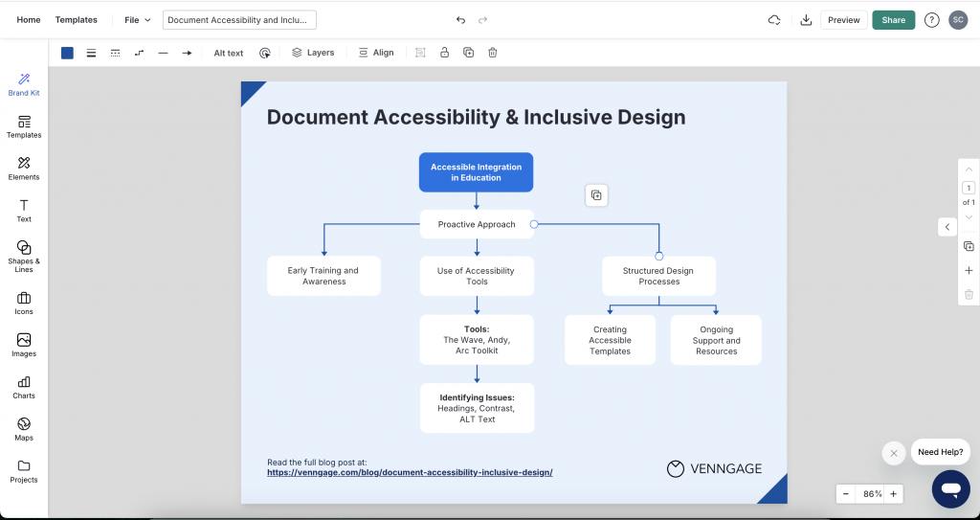Select Creating Accessible Templates box
The image size is (980, 520).
(610, 340)
